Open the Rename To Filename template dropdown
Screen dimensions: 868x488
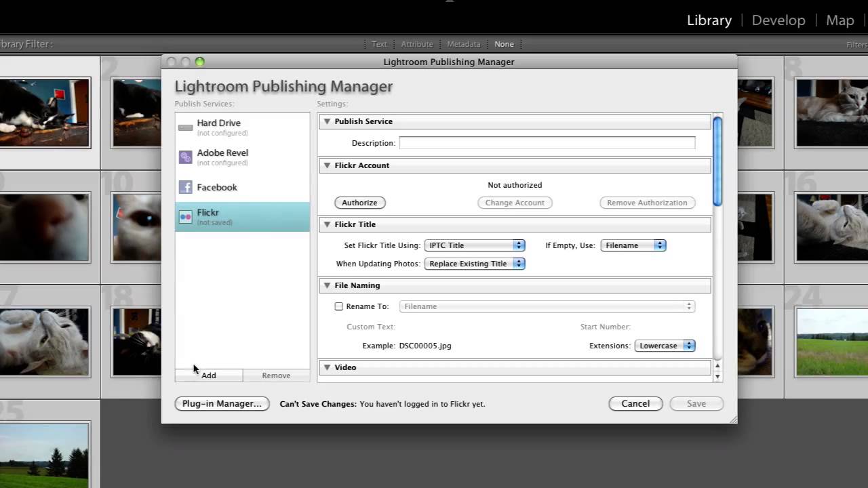(x=547, y=306)
